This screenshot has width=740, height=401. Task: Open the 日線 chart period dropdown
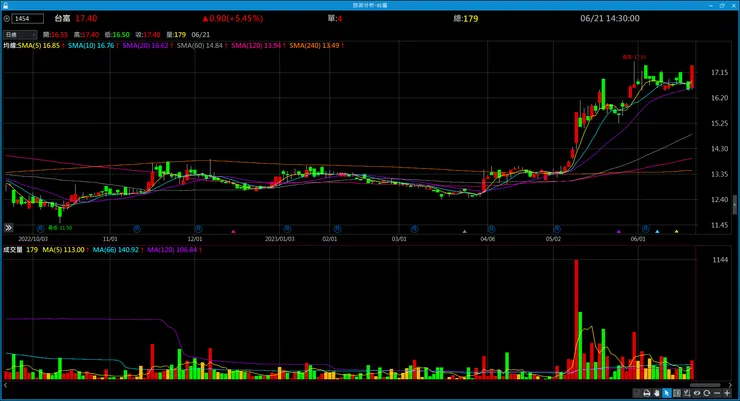(20, 34)
